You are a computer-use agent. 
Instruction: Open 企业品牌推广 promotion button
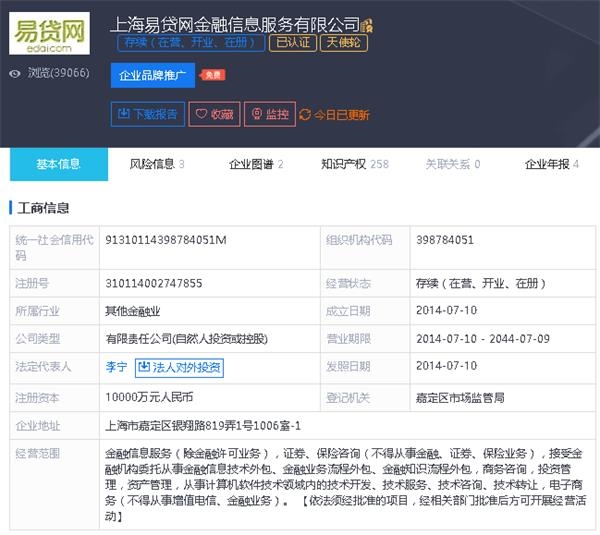pos(153,75)
